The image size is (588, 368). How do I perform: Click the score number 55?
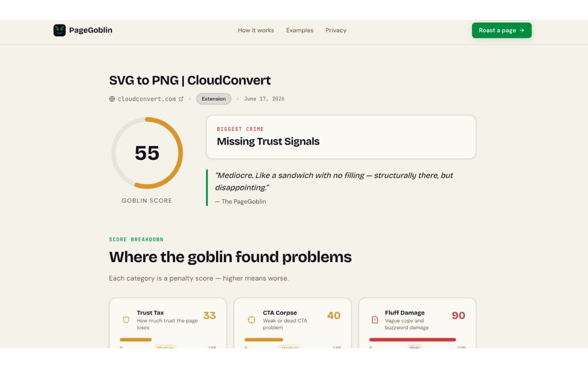click(x=147, y=153)
